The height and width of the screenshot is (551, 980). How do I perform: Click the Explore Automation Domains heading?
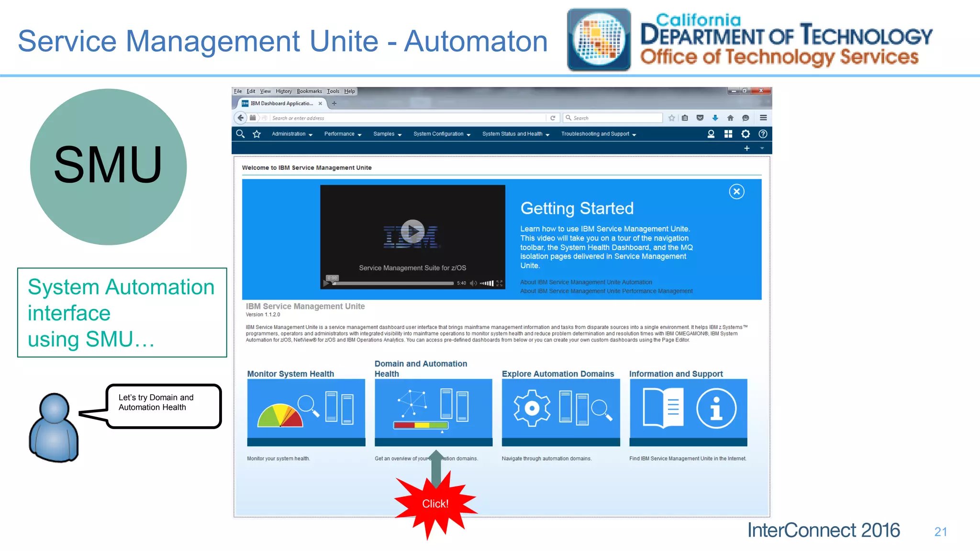[558, 374]
